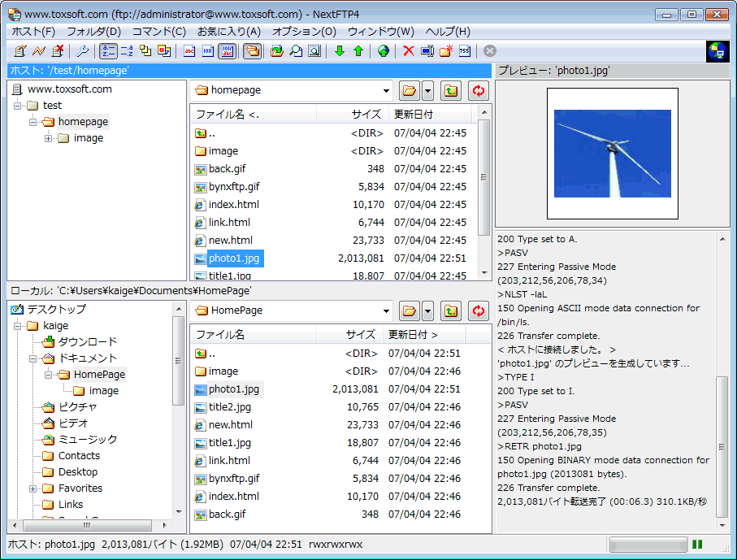The height and width of the screenshot is (560, 737).
Task: Click the disconnect icon with red X
Action: pyautogui.click(x=58, y=50)
